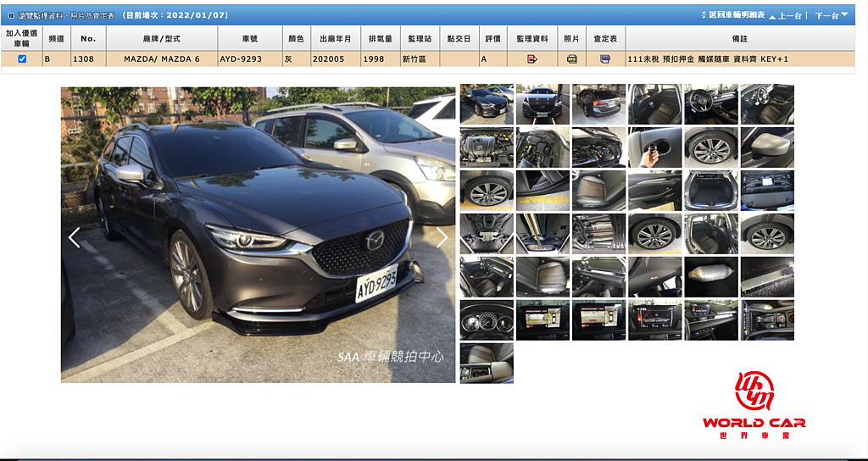
Task: Uncheck the 加入優選車輛 checkbox for vehicle 1308
Action: pyautogui.click(x=22, y=58)
